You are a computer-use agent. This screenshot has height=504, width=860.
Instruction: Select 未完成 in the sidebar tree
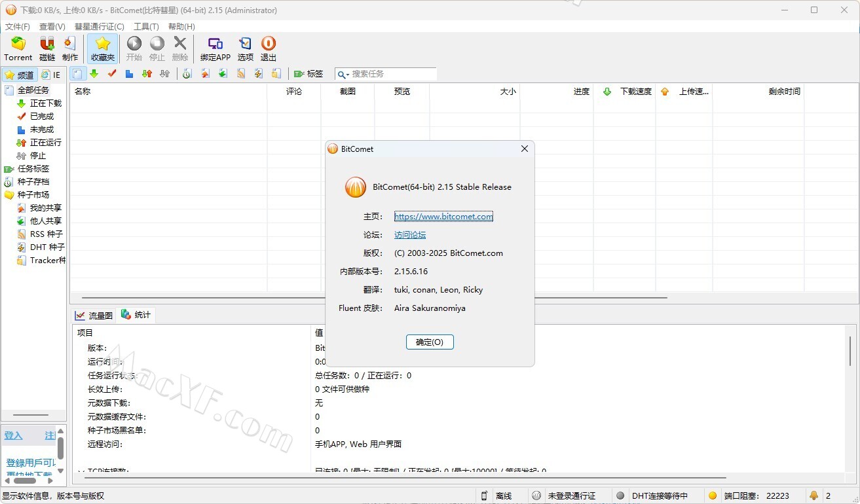point(42,130)
